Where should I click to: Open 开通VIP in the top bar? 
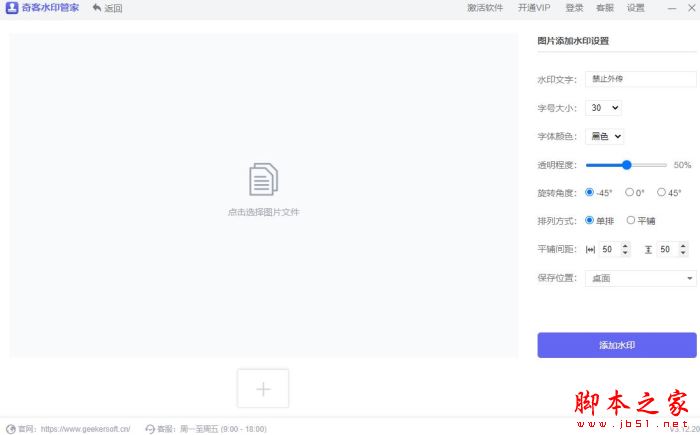tap(534, 8)
